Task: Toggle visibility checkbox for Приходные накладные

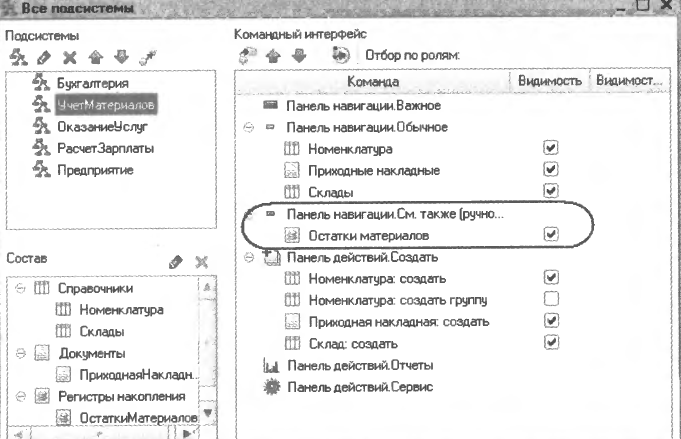Action: [x=551, y=169]
